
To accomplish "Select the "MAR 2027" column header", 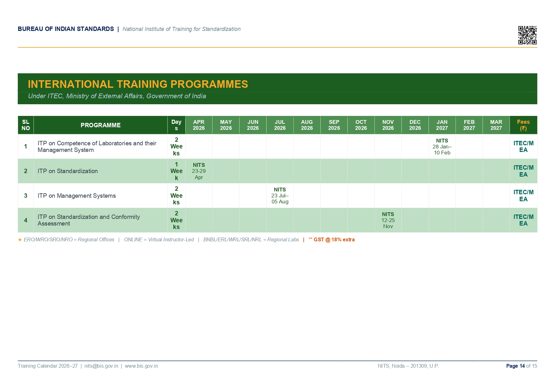I will point(496,125).
